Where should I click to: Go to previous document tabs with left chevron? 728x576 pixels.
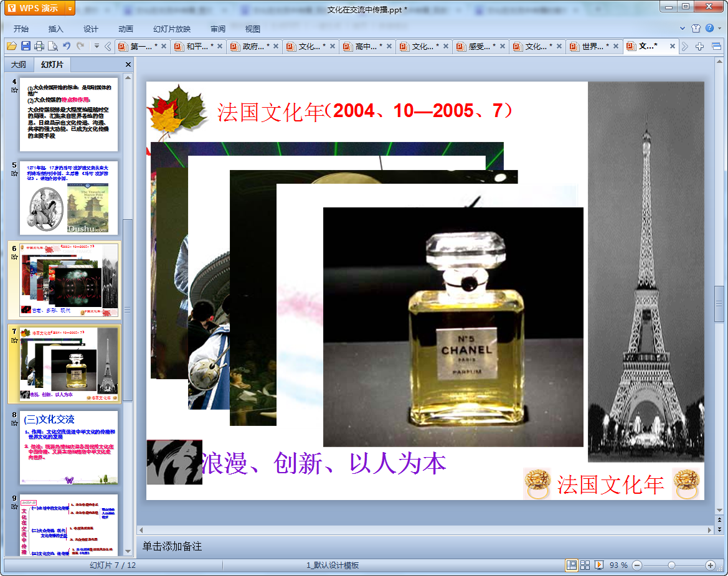[108, 46]
